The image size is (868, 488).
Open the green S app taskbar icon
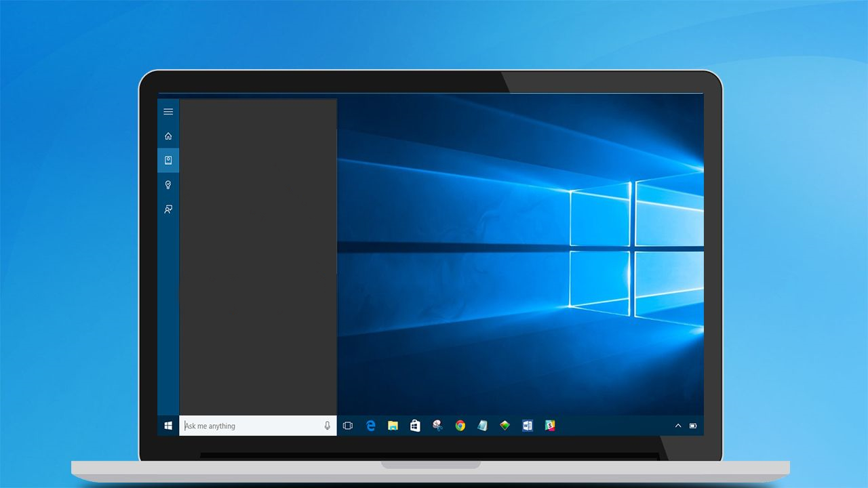[550, 426]
